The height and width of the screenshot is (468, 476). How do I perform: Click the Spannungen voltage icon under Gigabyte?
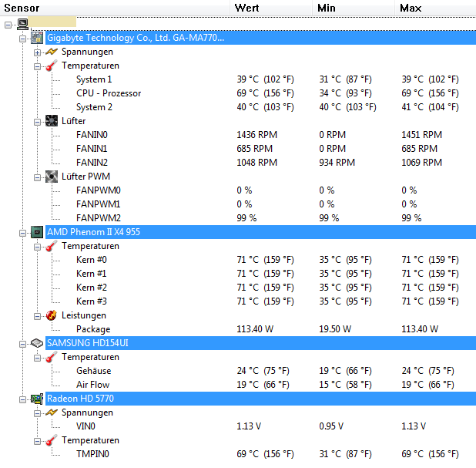(x=52, y=52)
